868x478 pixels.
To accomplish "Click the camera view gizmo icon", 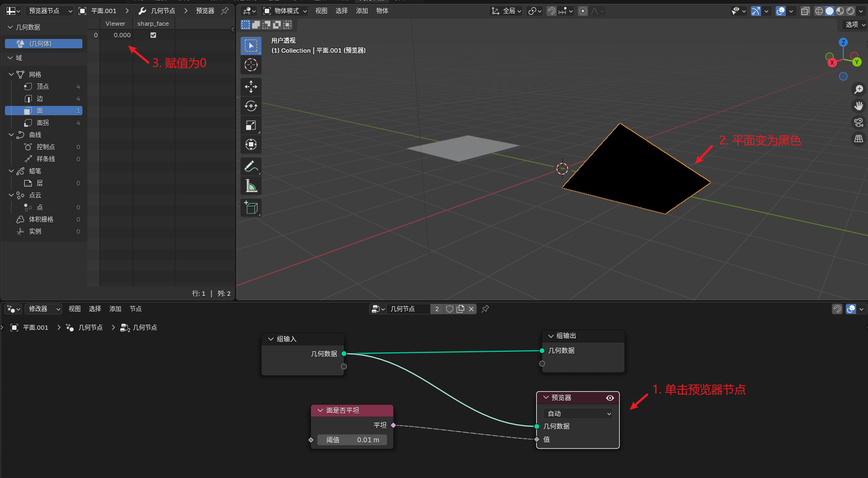I will pos(859,122).
